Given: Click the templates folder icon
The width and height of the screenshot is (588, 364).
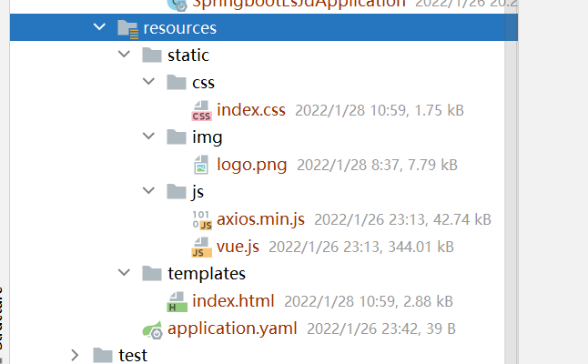Looking at the screenshot, I should coord(152,273).
